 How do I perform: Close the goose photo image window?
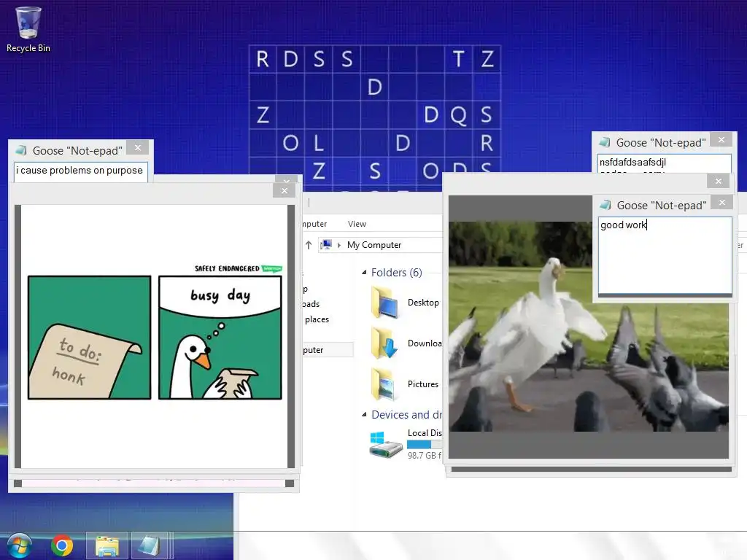pos(719,181)
